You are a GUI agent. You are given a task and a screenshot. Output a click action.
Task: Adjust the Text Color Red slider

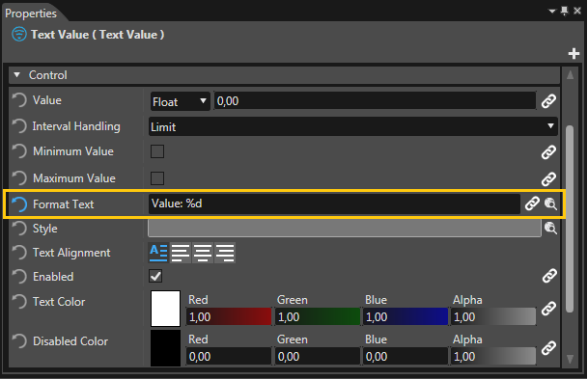(229, 316)
